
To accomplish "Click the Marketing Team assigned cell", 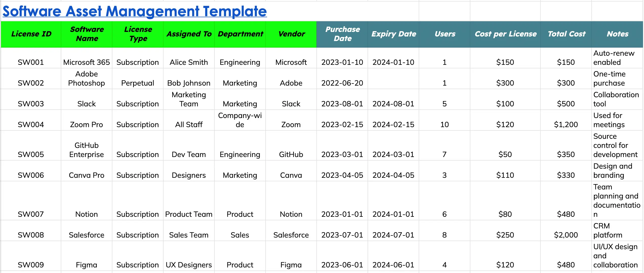I will tap(189, 99).
